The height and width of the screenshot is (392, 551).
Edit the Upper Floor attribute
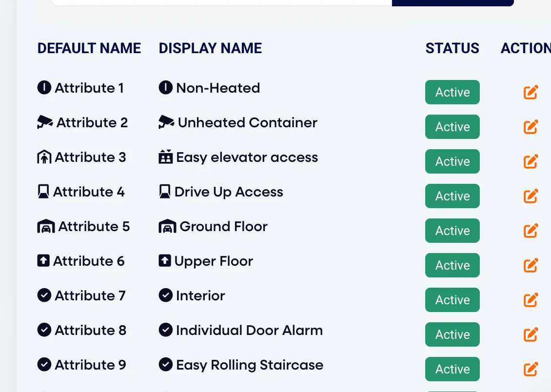531,265
